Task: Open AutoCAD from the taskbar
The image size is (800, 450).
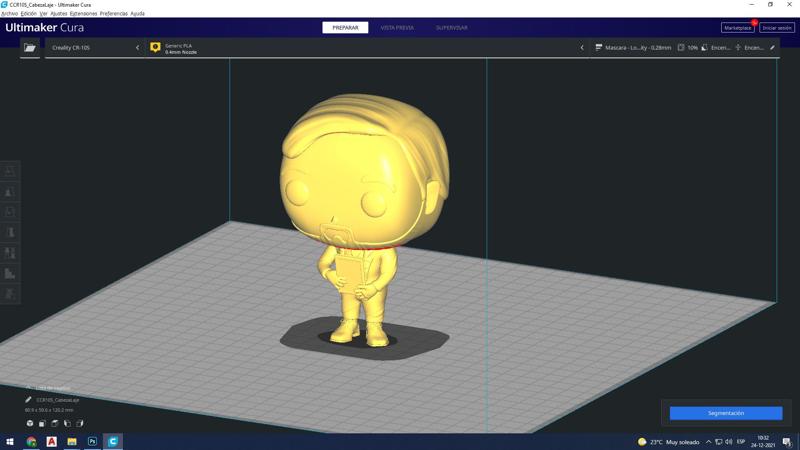Action: pyautogui.click(x=52, y=442)
